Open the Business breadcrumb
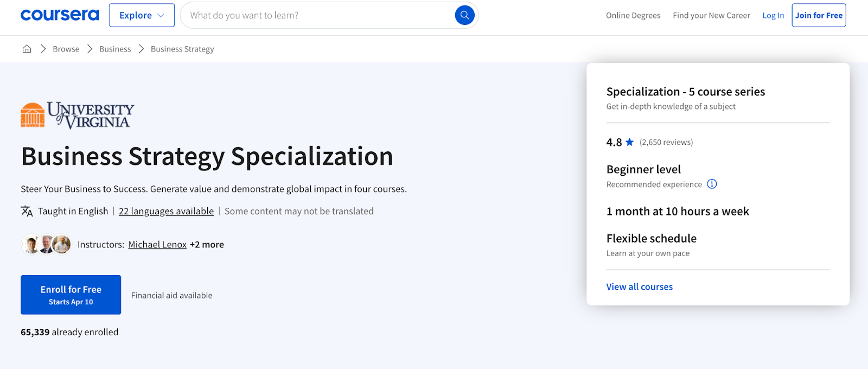 pyautogui.click(x=115, y=49)
